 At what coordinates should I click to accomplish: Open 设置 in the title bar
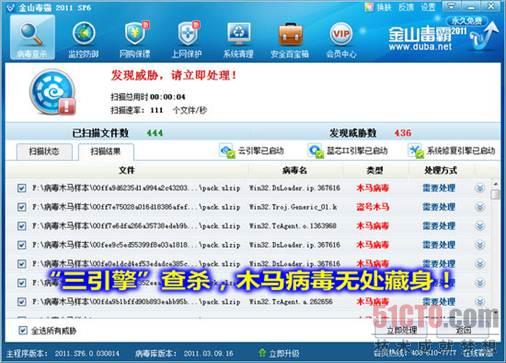[428, 7]
